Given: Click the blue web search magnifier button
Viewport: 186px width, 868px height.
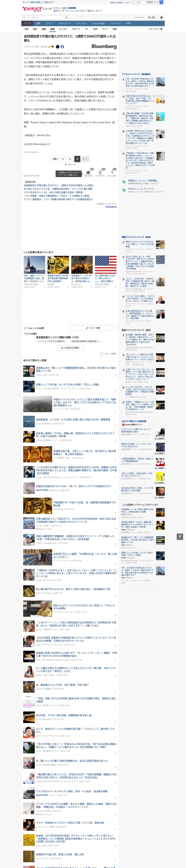Looking at the screenshot, I should 161,2.
